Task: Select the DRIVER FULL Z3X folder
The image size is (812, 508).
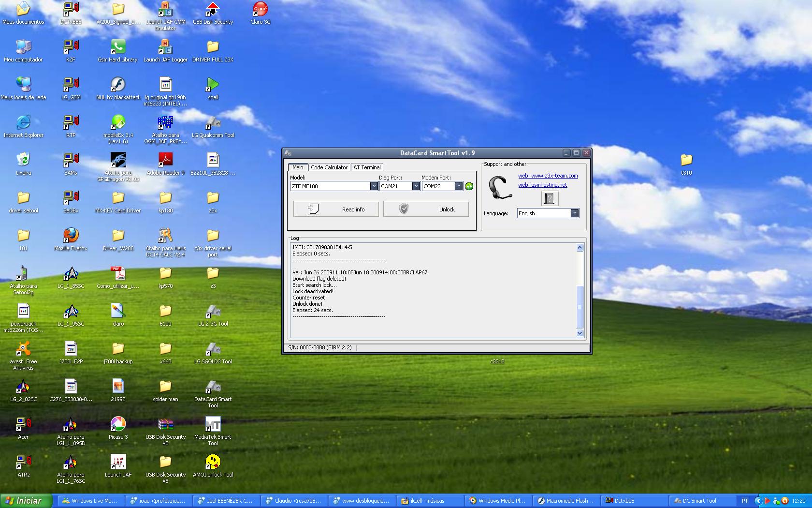Action: (x=213, y=51)
